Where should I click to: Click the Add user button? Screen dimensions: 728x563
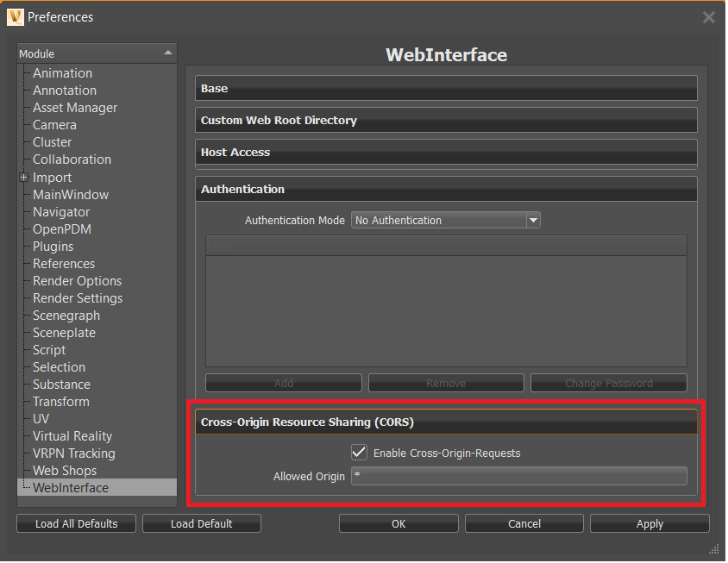tap(284, 384)
